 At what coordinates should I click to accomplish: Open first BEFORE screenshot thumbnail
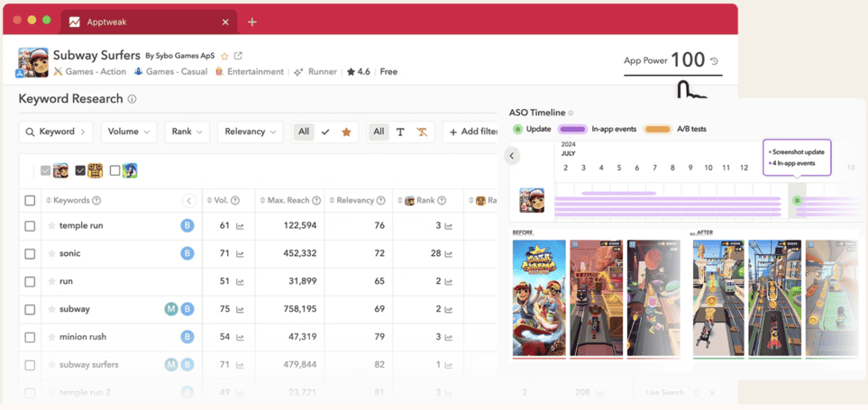tap(539, 297)
